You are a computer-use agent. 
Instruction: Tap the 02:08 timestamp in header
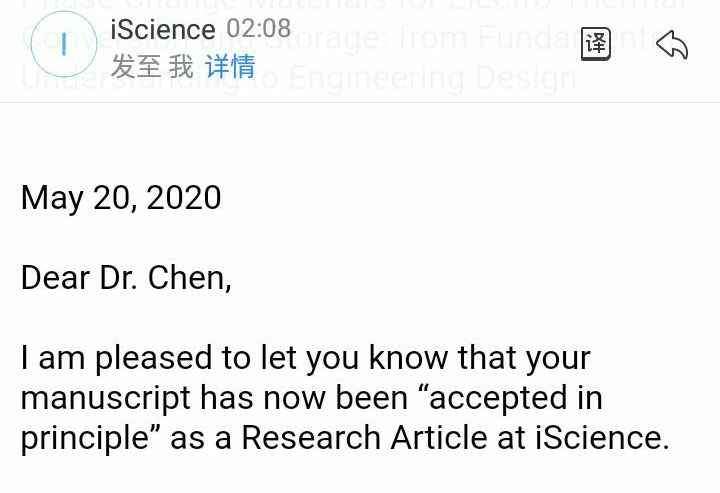(x=259, y=29)
